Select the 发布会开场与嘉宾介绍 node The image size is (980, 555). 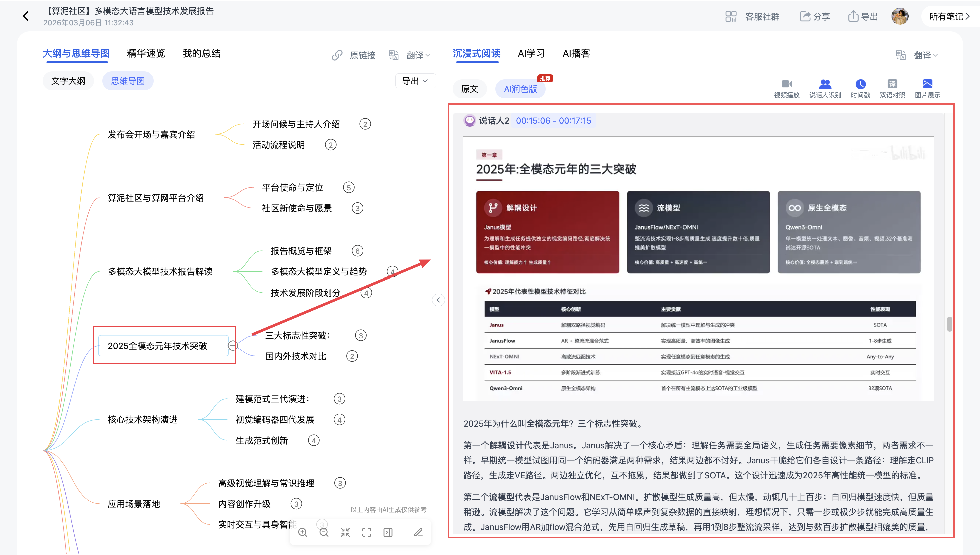tap(151, 134)
